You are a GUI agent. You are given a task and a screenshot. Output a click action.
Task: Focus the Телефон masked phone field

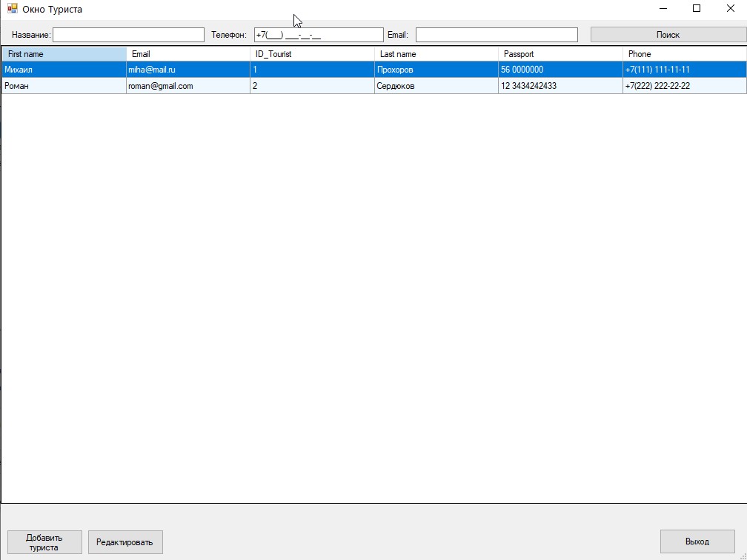coord(319,35)
